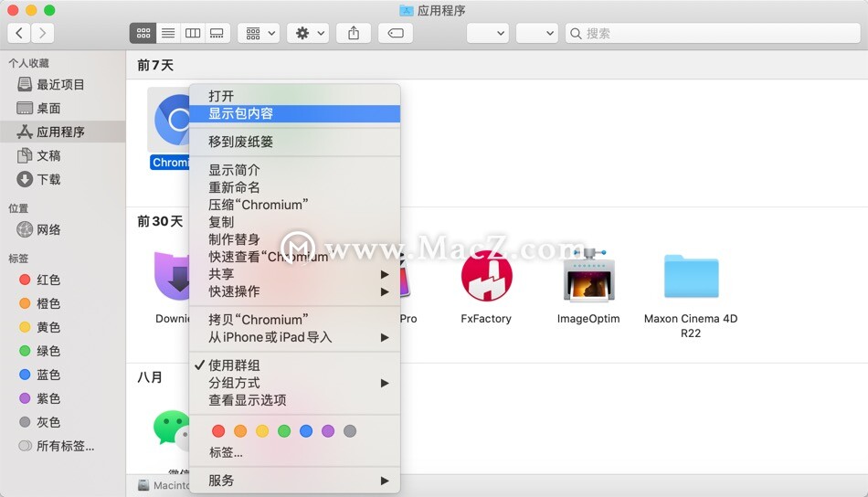Expand the 共享 submenu
The width and height of the screenshot is (868, 497).
(x=294, y=274)
